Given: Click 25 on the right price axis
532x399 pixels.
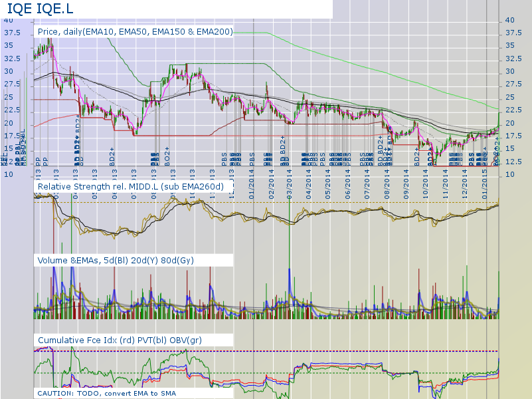Looking at the screenshot, I should pyautogui.click(x=510, y=98).
